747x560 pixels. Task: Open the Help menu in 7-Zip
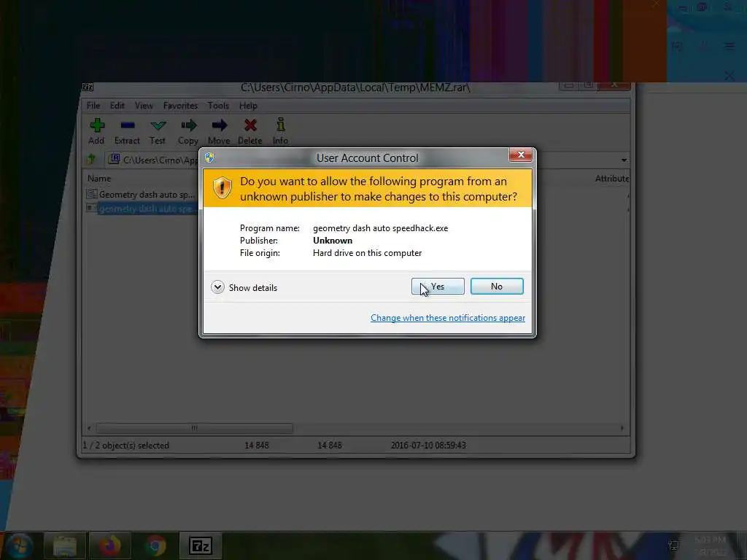[x=248, y=106]
